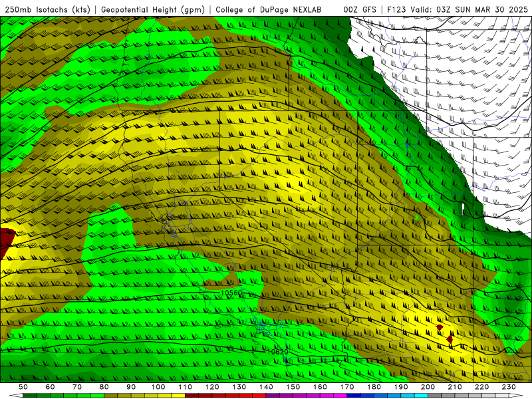This screenshot has height=399, width=532.
Task: Click the bright red swatch left of 140
Action: point(259,396)
